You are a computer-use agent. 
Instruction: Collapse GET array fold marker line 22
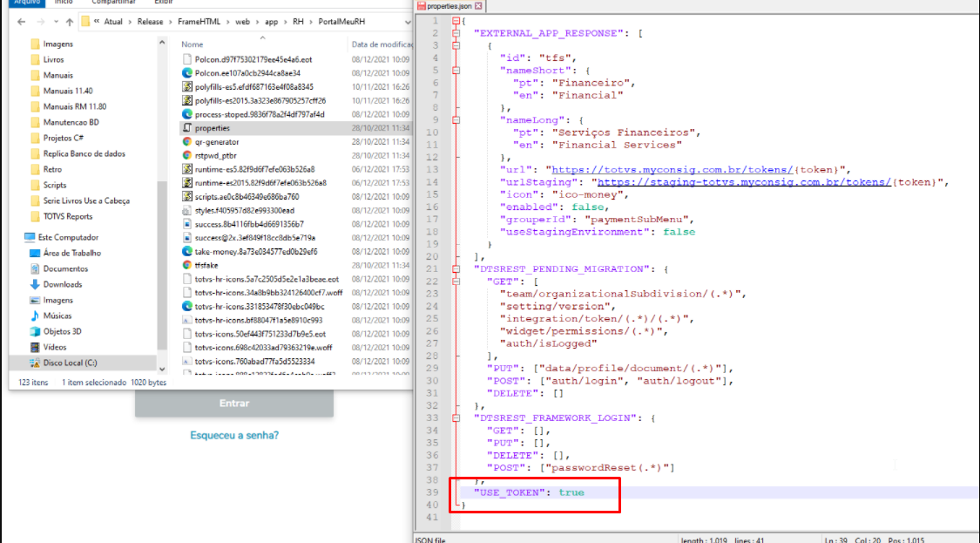456,282
